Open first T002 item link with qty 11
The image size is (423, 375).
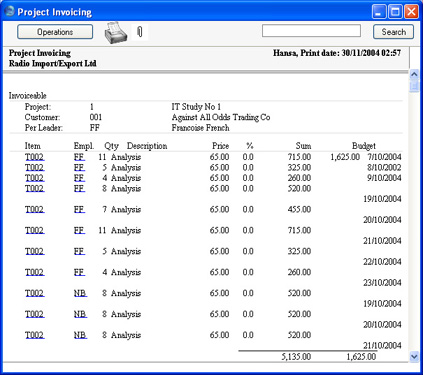pyautogui.click(x=34, y=157)
